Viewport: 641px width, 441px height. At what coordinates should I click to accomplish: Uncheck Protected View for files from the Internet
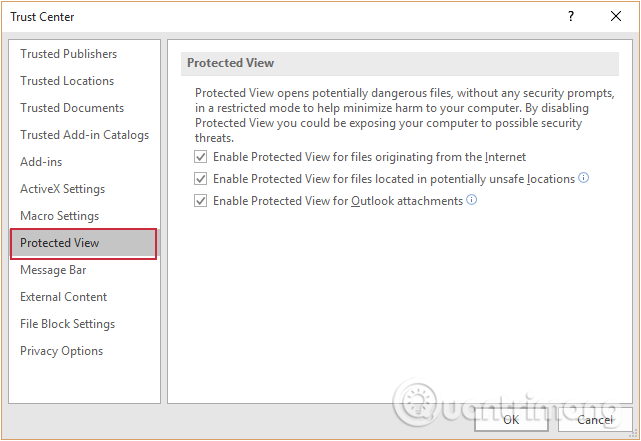200,157
